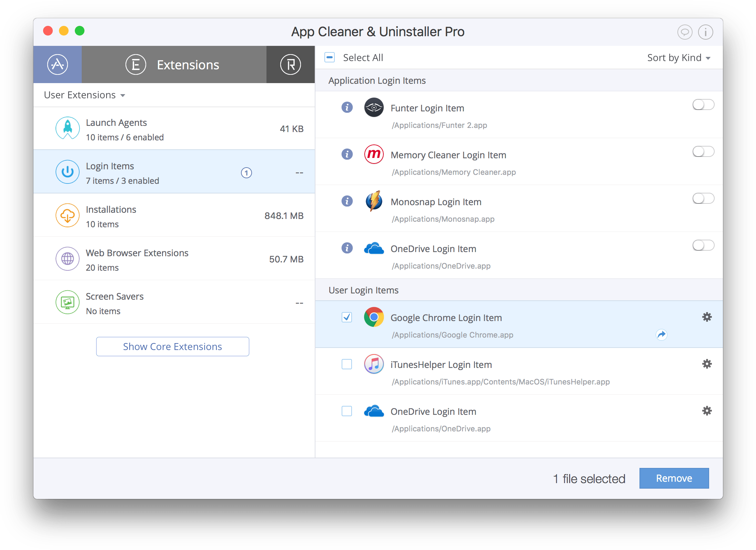Click the Memory Cleaner app icon
The width and height of the screenshot is (756, 550).
coord(374,154)
